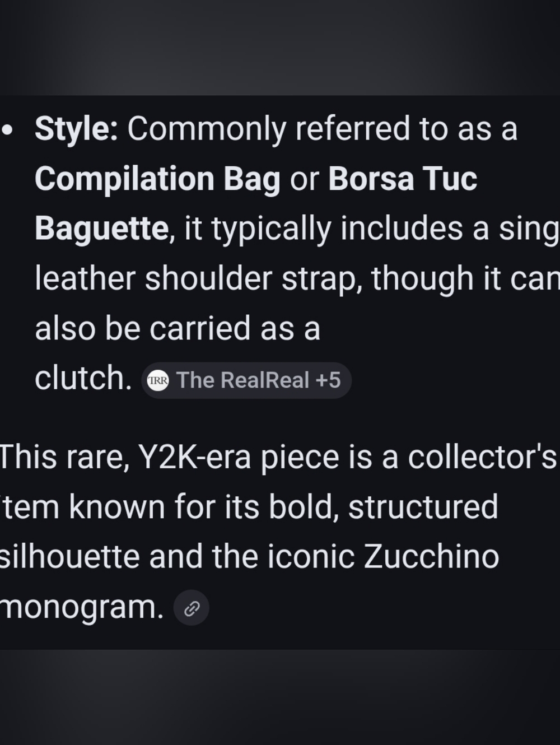Click the words typically includes
The height and width of the screenshot is (745, 560).
click(x=337, y=229)
